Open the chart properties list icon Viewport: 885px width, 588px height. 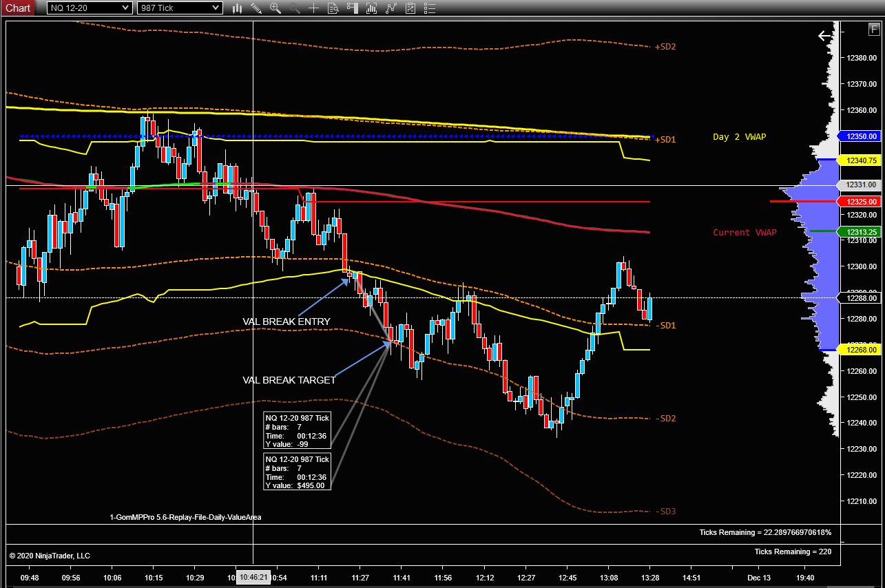coord(430,8)
